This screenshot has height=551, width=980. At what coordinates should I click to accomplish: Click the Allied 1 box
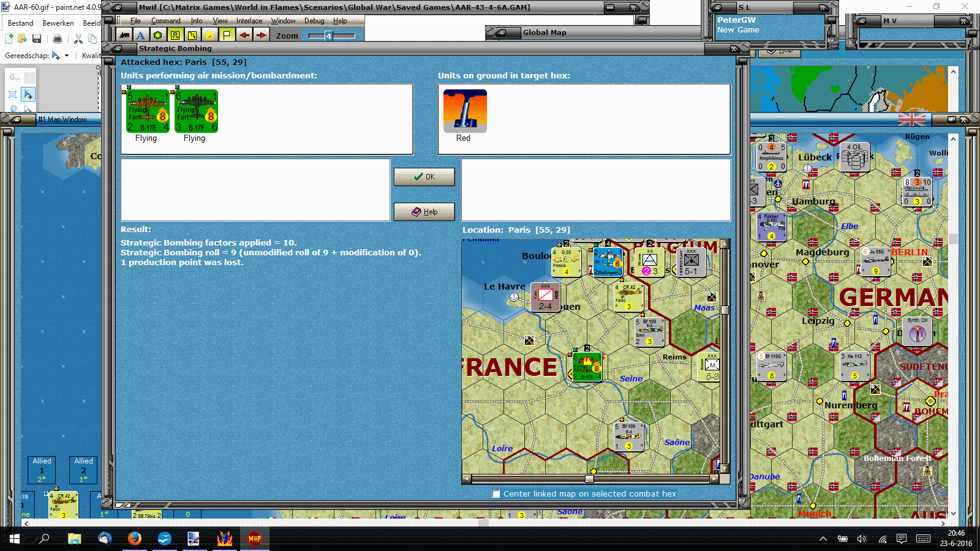[x=42, y=470]
